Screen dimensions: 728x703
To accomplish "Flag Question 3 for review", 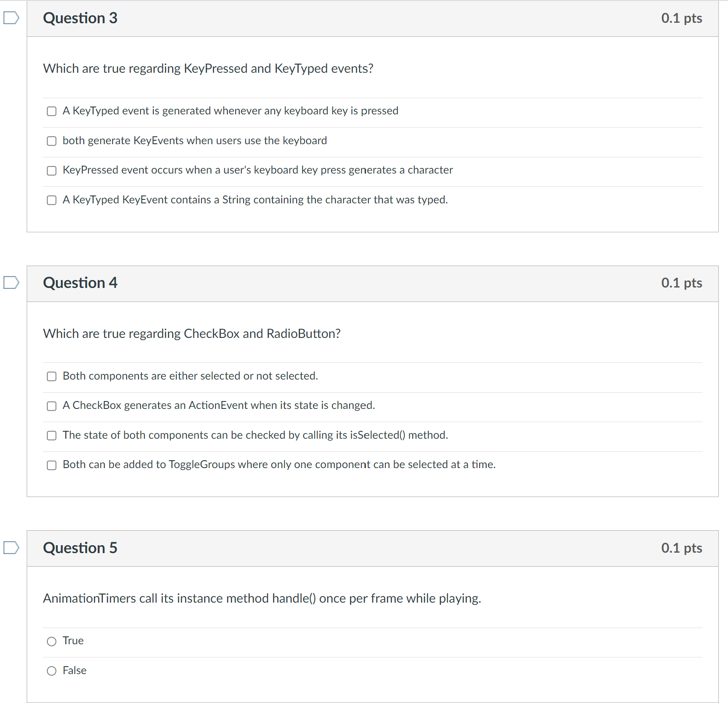I will tap(11, 18).
